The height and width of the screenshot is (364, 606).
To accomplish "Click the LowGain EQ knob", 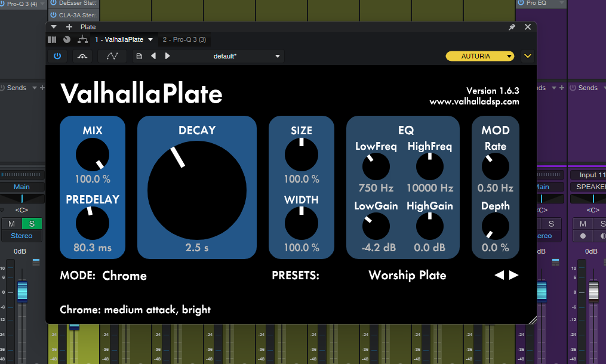I will [x=376, y=226].
